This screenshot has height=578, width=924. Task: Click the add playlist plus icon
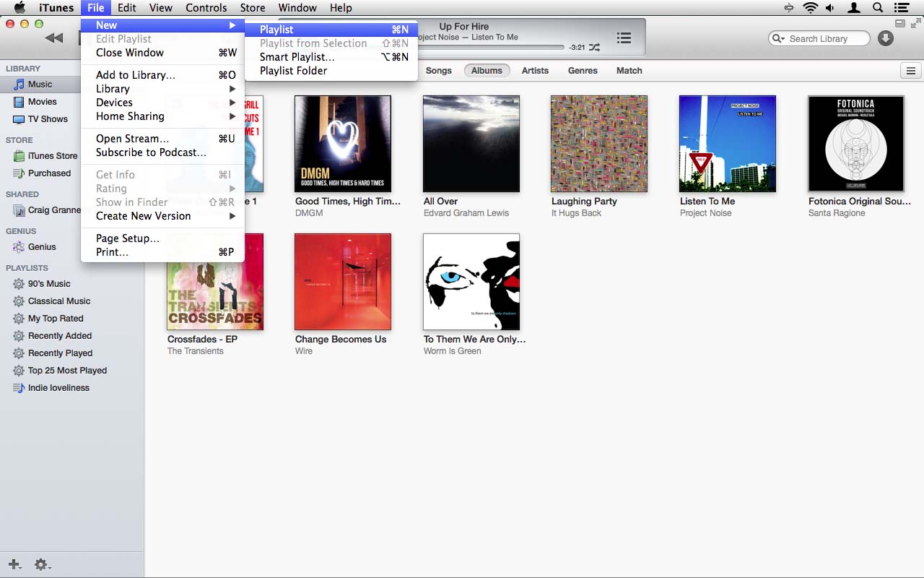14,564
